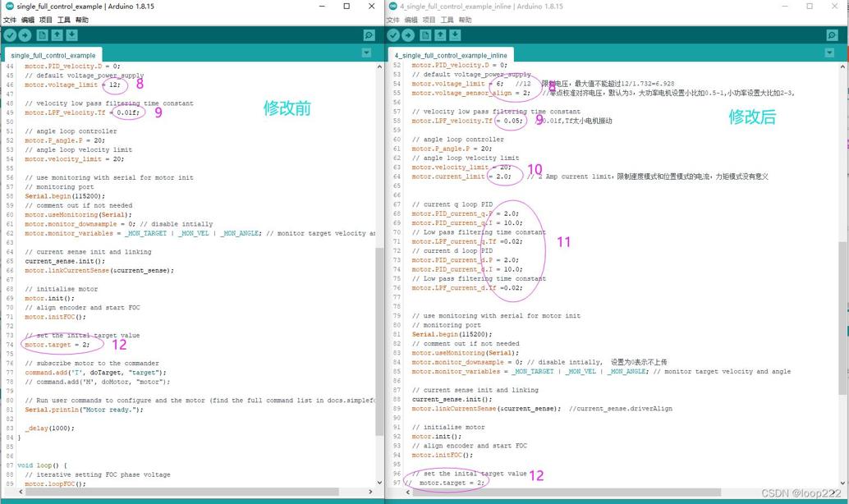
Task: Open 编辑 menu in right window
Action: click(x=411, y=20)
